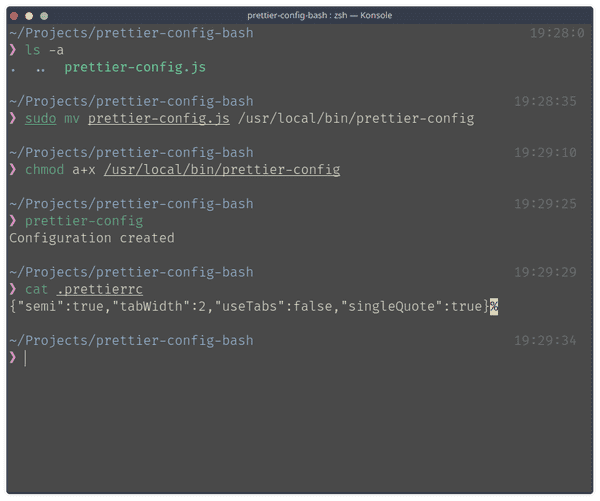Click the timestamp '19:29:34'
600x501 pixels.
(x=545, y=341)
